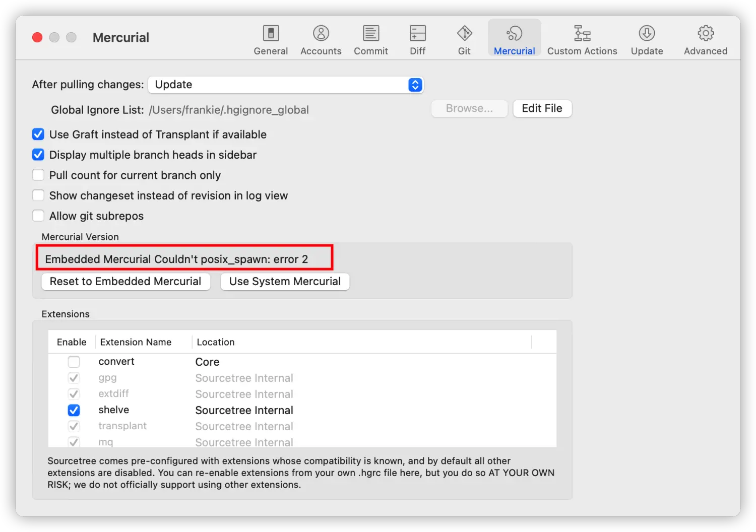The width and height of the screenshot is (756, 532).
Task: Sort by Extension Name column header
Action: point(136,342)
